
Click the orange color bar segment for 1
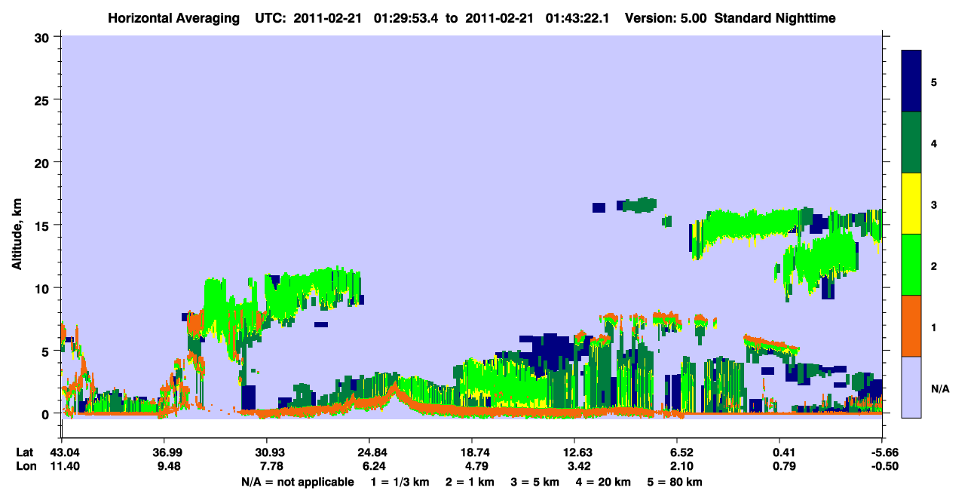click(x=911, y=326)
